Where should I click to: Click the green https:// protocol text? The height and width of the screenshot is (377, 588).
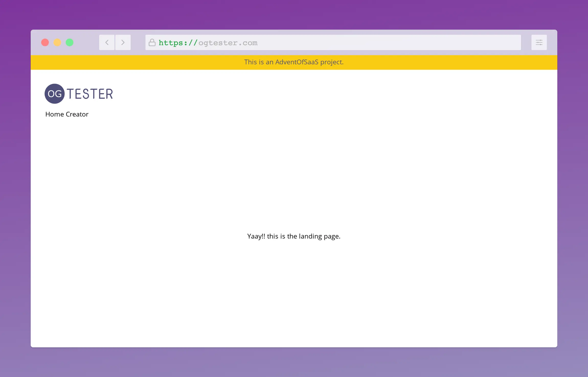(x=178, y=43)
